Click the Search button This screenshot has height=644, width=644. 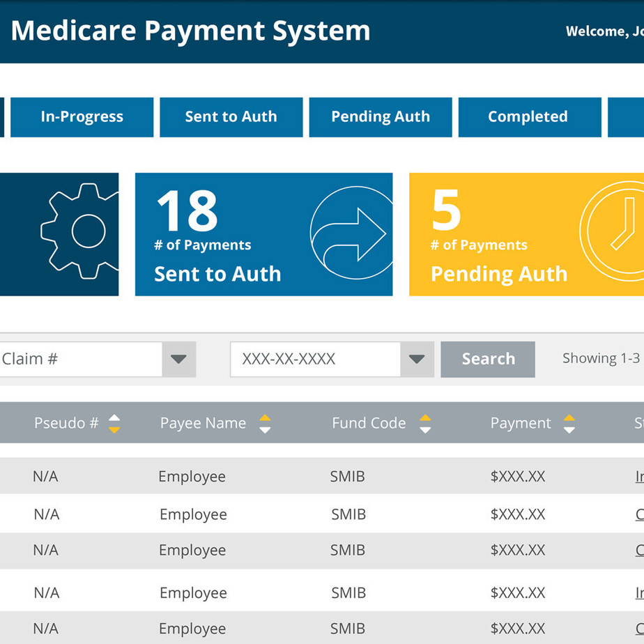pyautogui.click(x=488, y=360)
